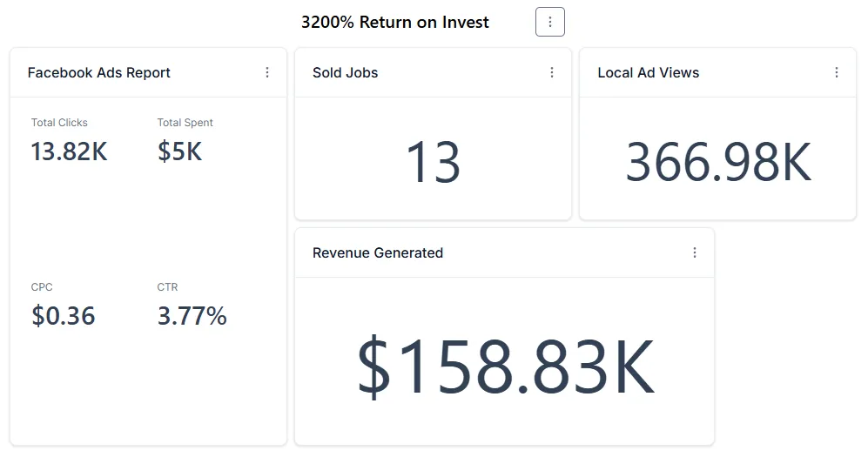The width and height of the screenshot is (868, 464).
Task: Open the Revenue Generated widget three-dot menu
Action: pos(695,252)
